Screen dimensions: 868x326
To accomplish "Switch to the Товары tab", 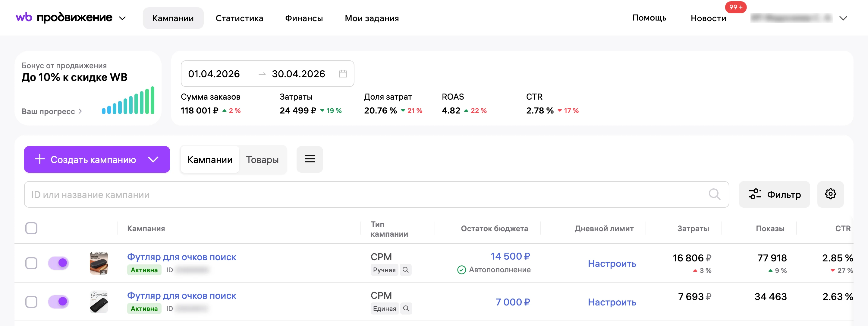I will [262, 160].
